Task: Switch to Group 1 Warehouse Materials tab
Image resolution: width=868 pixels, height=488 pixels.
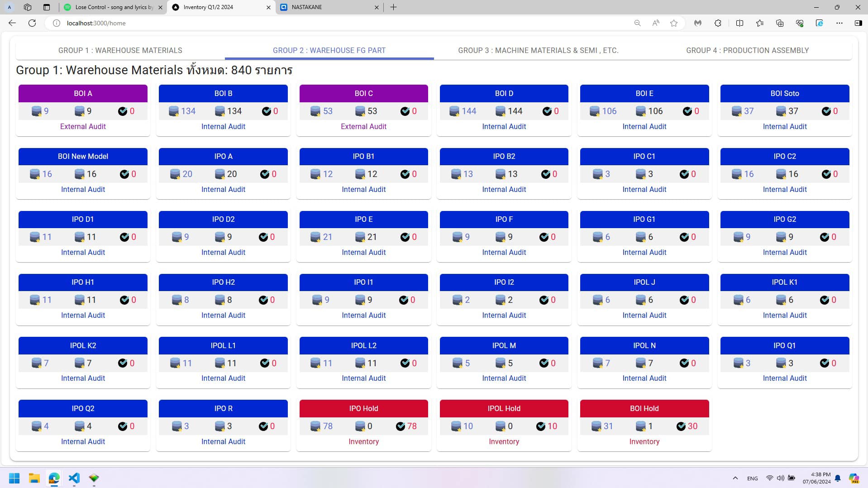Action: click(120, 50)
